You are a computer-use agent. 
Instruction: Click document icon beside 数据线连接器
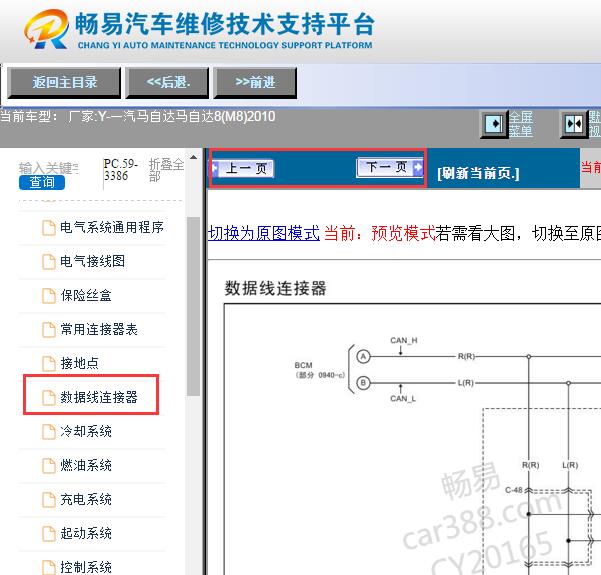pyautogui.click(x=49, y=398)
